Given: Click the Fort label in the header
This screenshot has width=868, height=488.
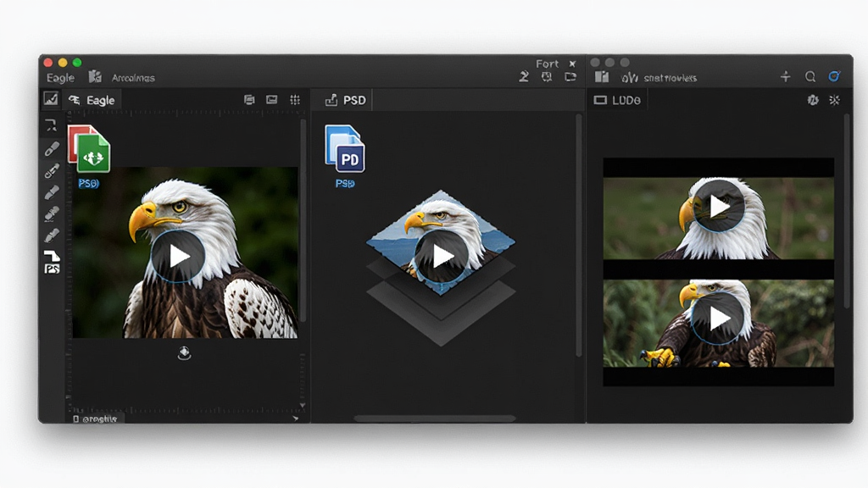Looking at the screenshot, I should pos(547,64).
